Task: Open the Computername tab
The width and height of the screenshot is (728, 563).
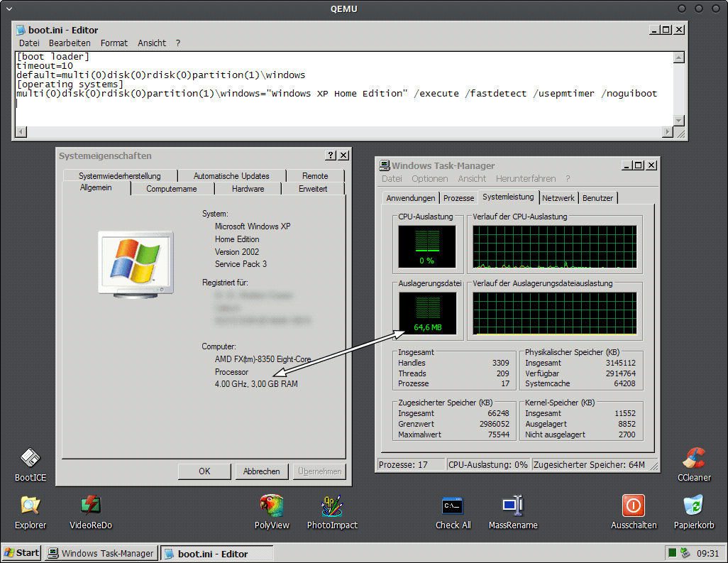Action: coord(171,189)
